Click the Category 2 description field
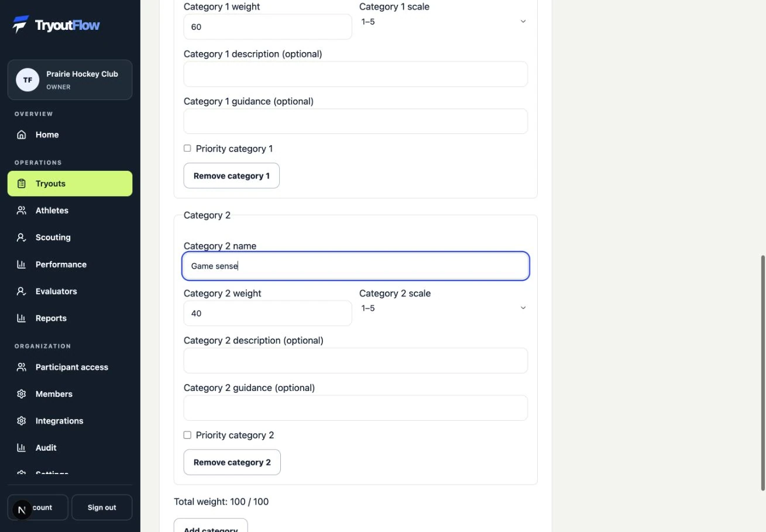 coord(356,361)
